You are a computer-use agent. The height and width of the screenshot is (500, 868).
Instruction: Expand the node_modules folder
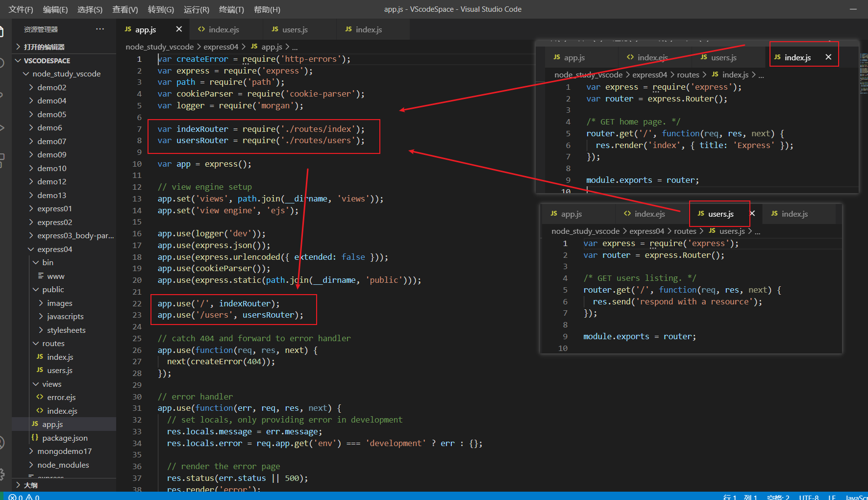click(x=64, y=465)
